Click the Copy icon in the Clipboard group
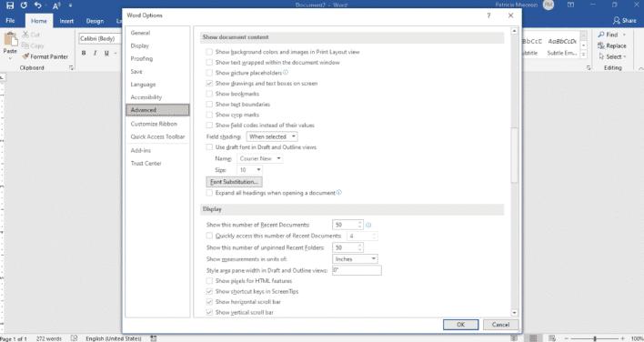 coord(25,45)
